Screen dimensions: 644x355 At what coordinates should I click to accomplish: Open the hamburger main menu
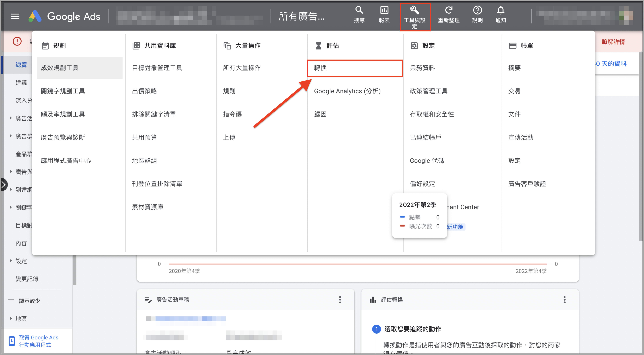(x=15, y=17)
